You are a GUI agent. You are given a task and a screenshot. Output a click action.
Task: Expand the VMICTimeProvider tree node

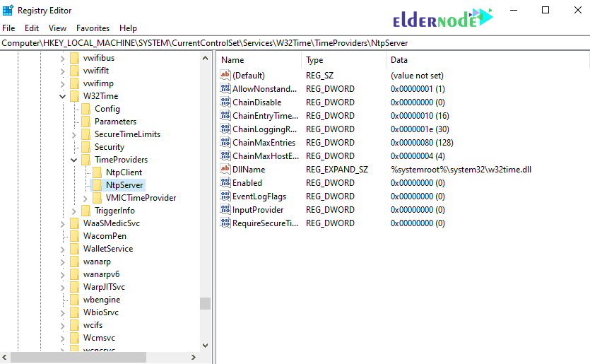[86, 198]
